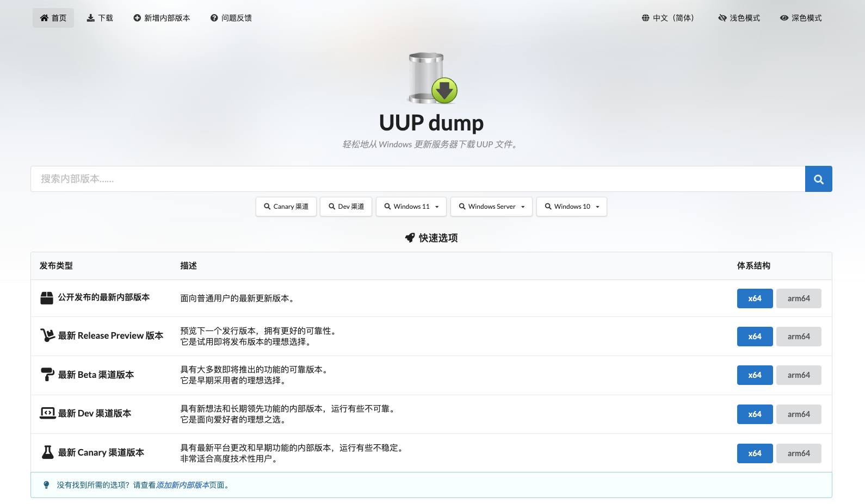Screen dimensions: 865x504
Task: Click the rocket icon beside 快速选项
Action: [410, 238]
